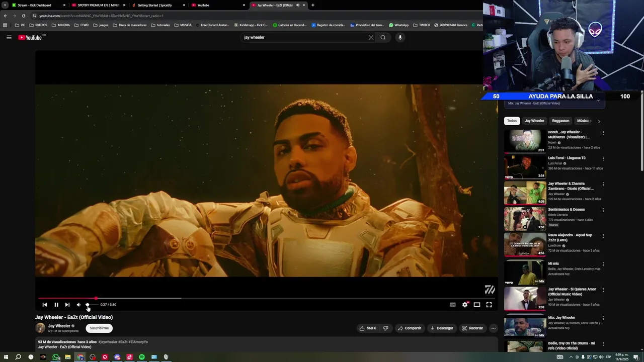
Task: Select the Todos filter chip
Action: click(x=512, y=121)
